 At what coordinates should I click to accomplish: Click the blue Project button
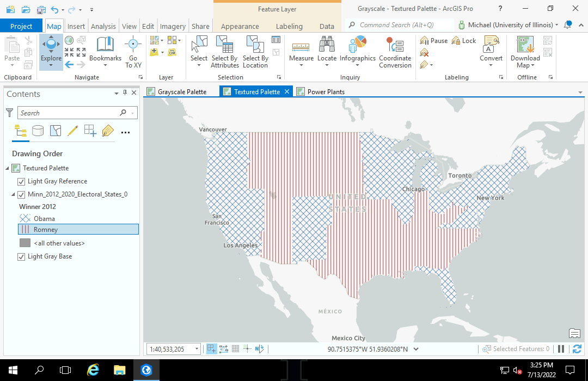point(21,26)
